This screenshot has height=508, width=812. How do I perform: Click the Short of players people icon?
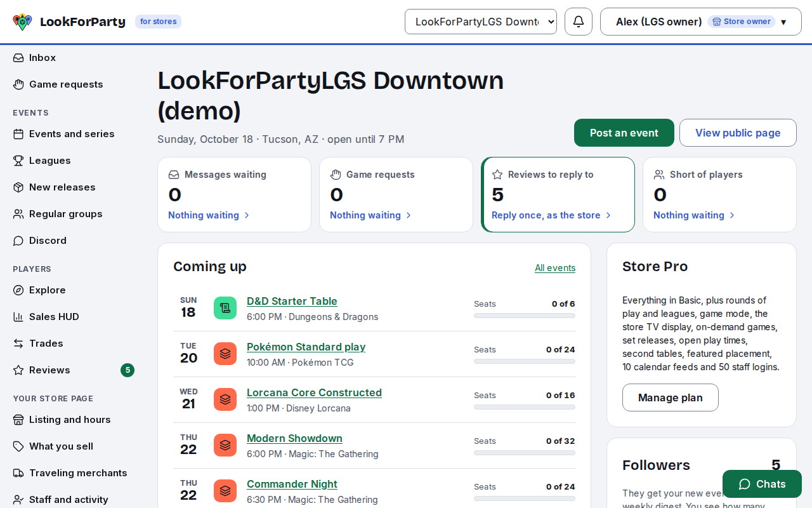[659, 175]
